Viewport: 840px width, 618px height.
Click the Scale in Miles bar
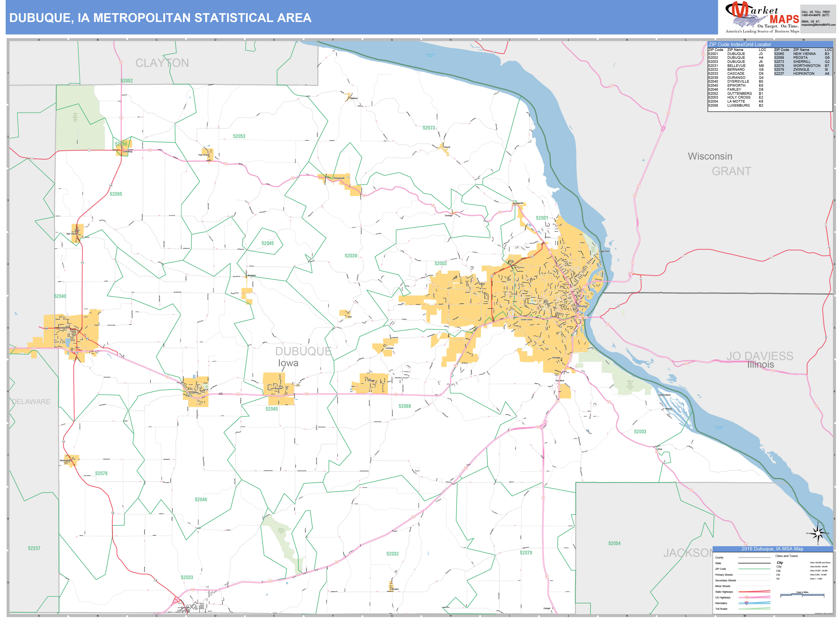[802, 594]
